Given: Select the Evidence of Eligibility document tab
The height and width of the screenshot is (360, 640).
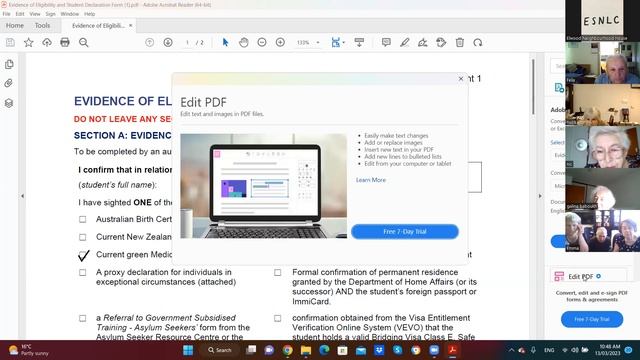Looking at the screenshot, I should point(98,25).
